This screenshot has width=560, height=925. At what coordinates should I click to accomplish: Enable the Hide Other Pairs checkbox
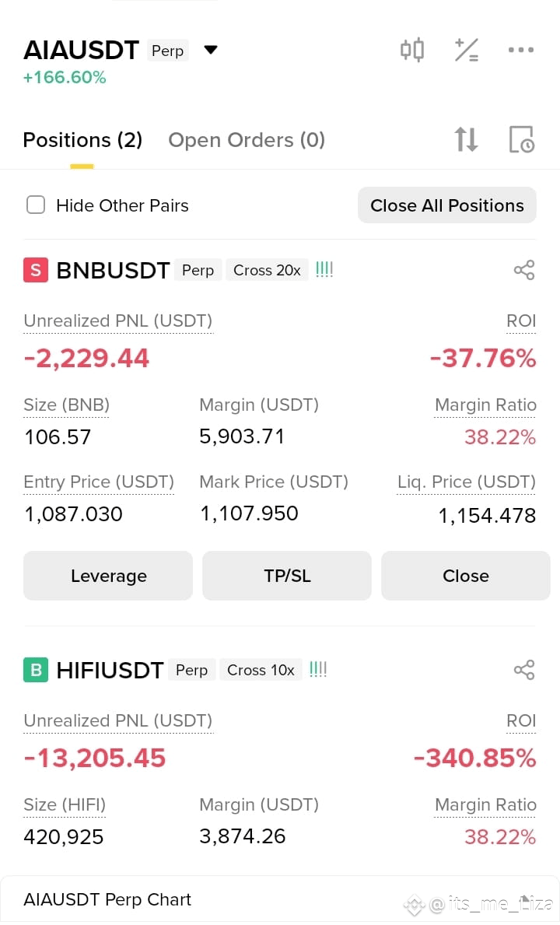[x=36, y=205]
